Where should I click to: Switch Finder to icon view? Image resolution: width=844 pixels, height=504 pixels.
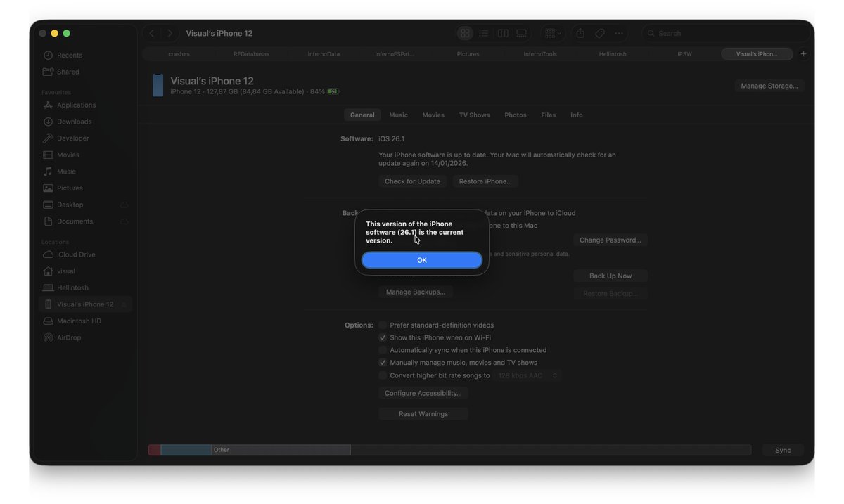click(x=465, y=33)
